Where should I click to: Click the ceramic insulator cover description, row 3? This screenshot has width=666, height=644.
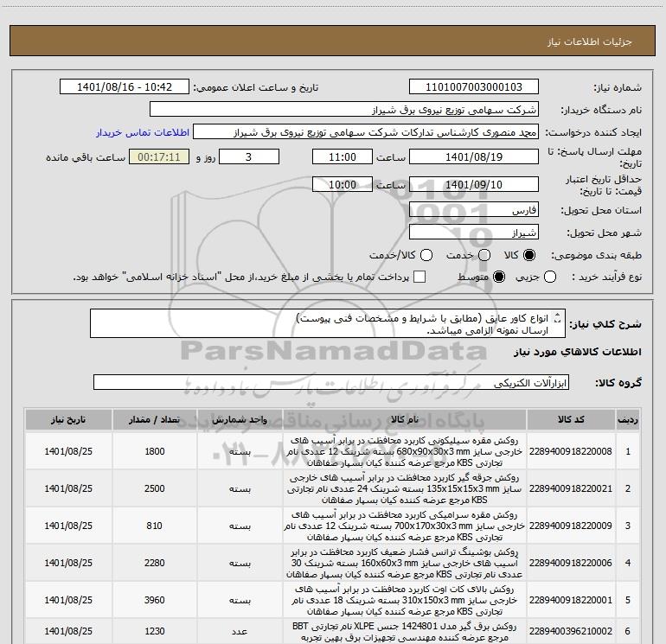tap(405, 526)
